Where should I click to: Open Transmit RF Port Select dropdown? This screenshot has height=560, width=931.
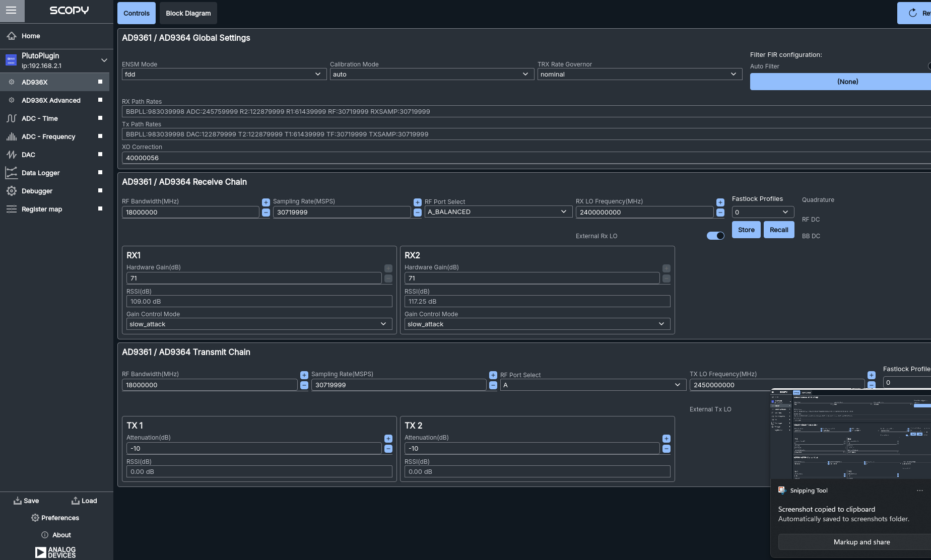593,385
